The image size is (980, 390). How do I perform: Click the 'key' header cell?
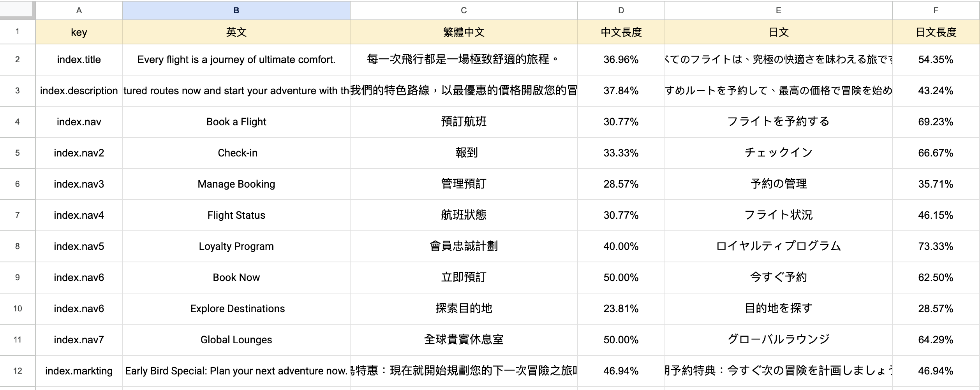(x=79, y=32)
